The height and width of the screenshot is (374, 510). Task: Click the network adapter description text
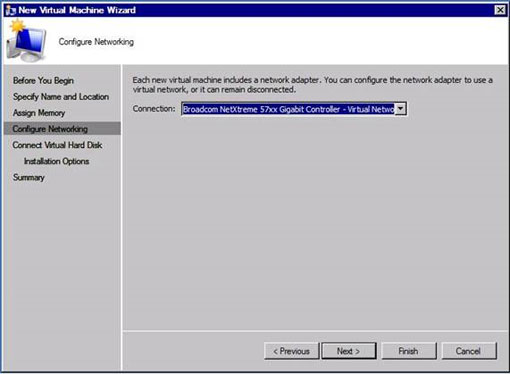[x=312, y=85]
